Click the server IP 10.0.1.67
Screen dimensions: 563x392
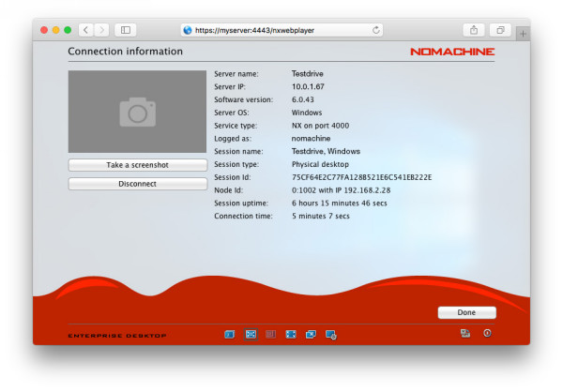point(308,87)
